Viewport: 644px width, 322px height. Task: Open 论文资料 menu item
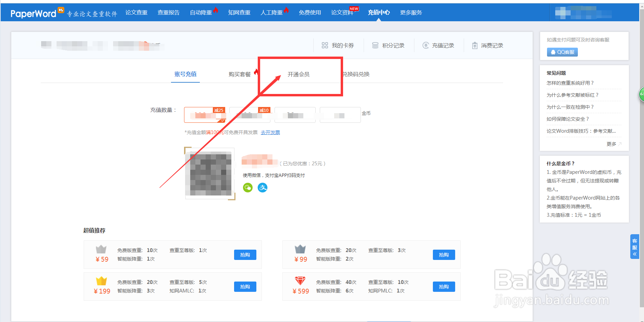tap(342, 13)
